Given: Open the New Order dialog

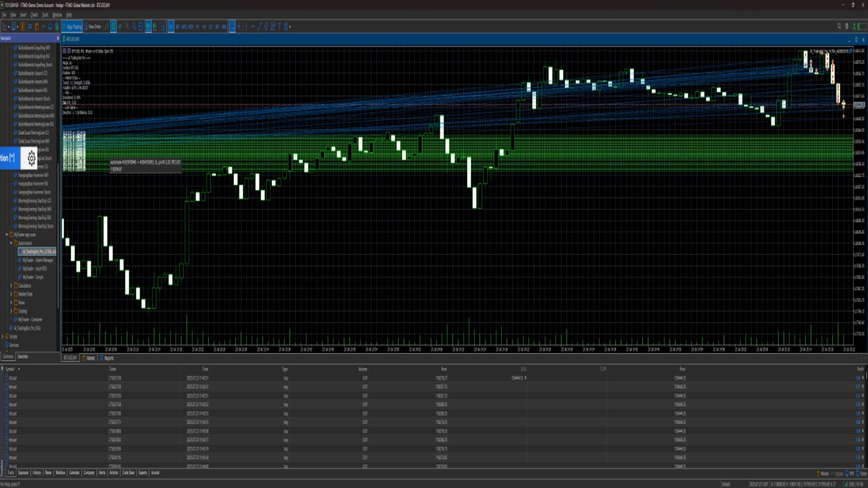Looking at the screenshot, I should [x=93, y=27].
